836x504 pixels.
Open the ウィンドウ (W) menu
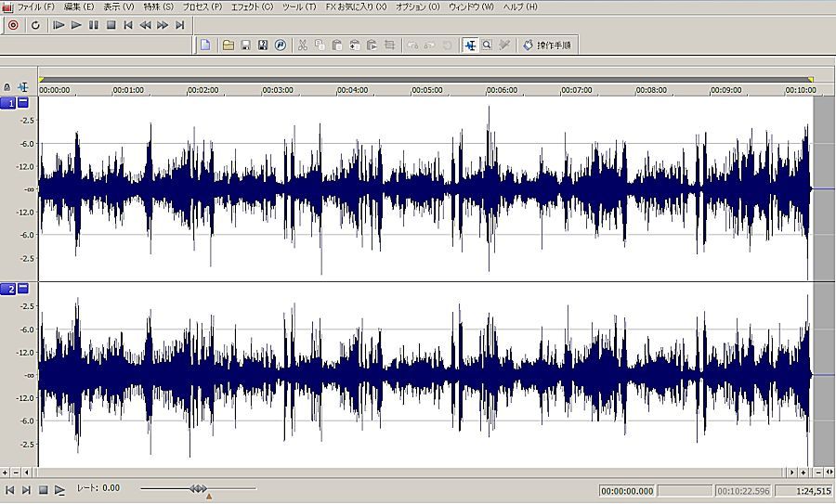click(x=471, y=6)
